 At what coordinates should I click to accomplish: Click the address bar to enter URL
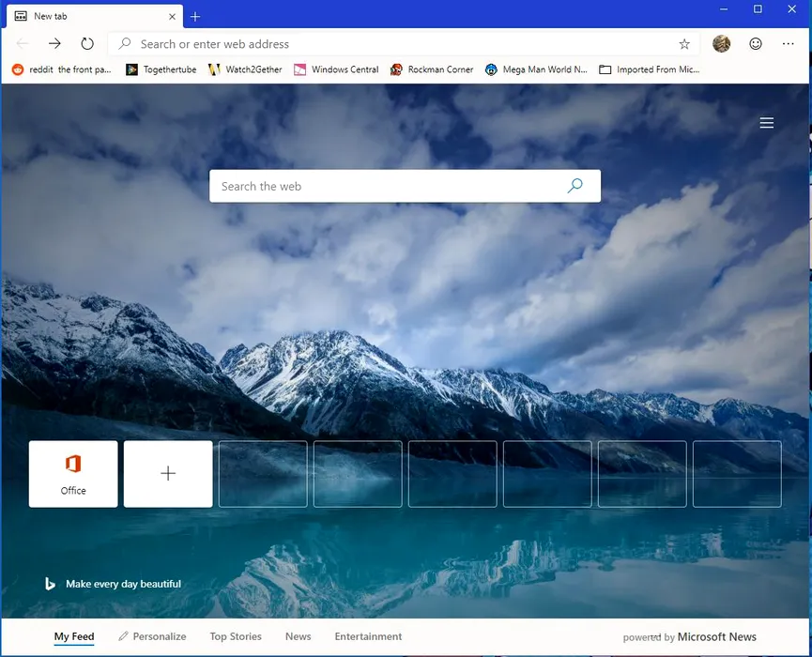(394, 44)
